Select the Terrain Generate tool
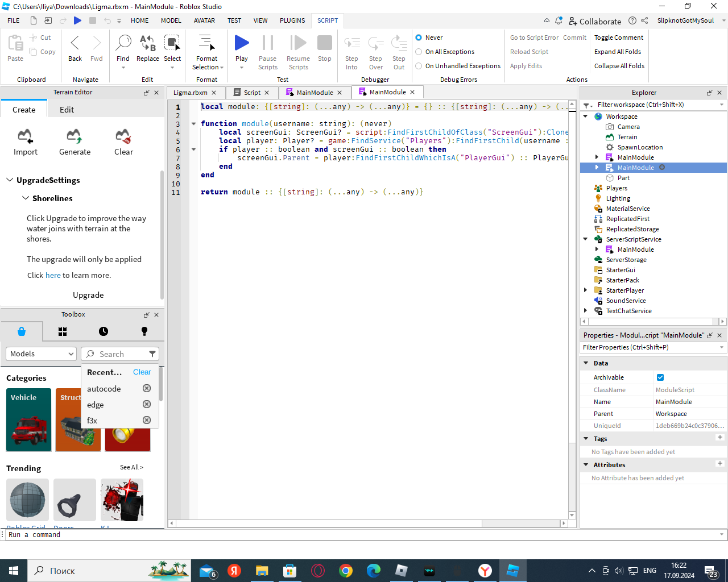This screenshot has height=582, width=728. tap(75, 136)
